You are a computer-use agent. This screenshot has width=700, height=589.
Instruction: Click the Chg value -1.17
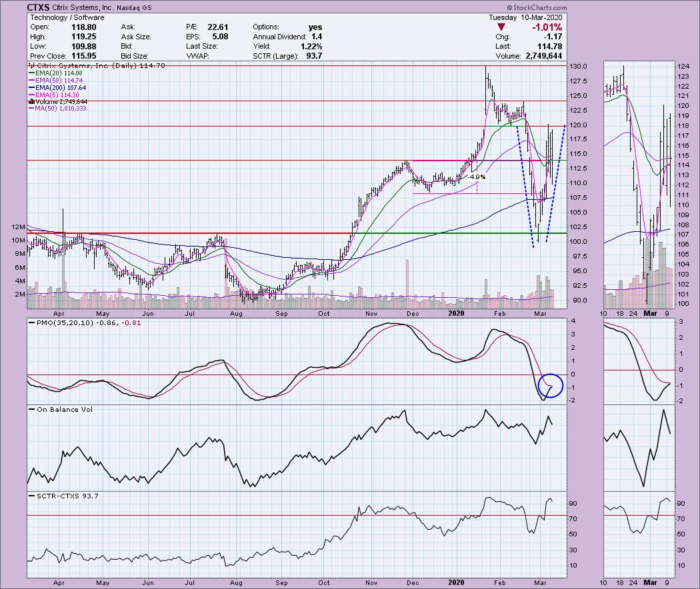click(x=554, y=37)
